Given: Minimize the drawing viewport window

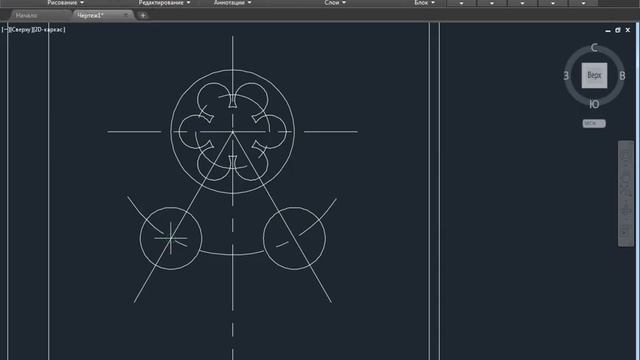Looking at the screenshot, I should [x=608, y=30].
